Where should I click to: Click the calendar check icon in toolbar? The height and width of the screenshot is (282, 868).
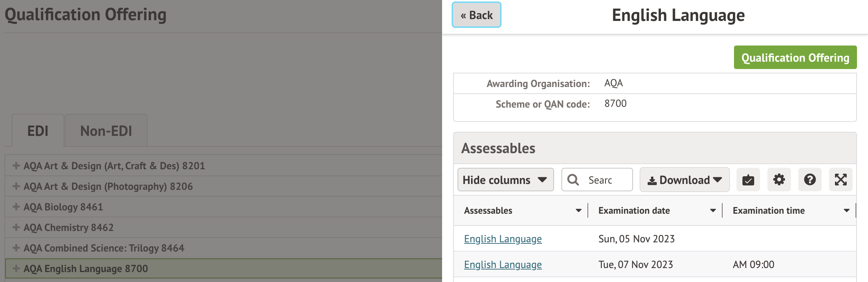pos(748,180)
